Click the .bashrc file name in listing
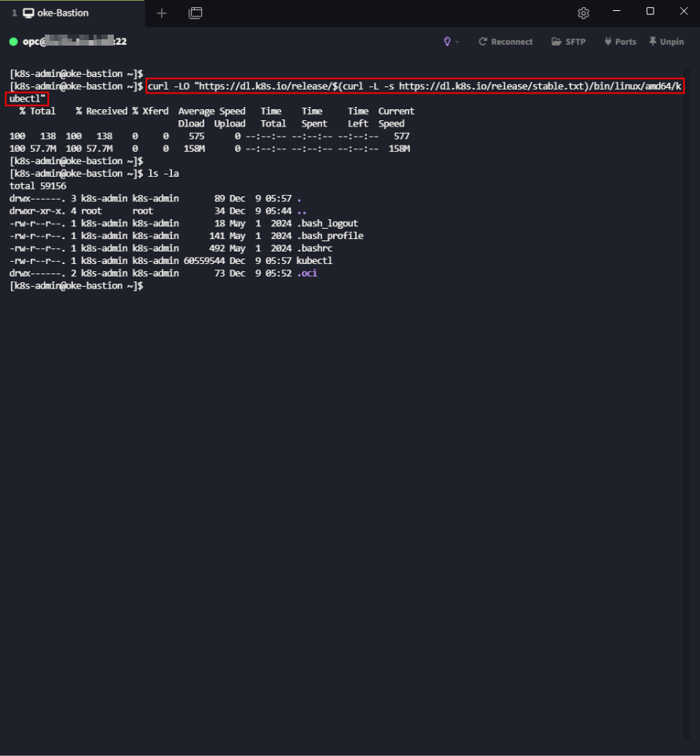The image size is (700, 756). [314, 248]
